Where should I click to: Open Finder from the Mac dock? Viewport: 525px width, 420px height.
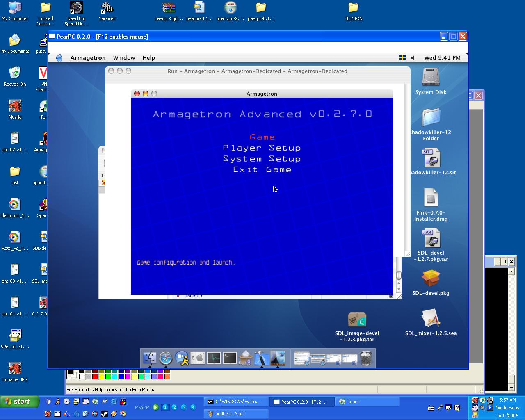point(150,358)
